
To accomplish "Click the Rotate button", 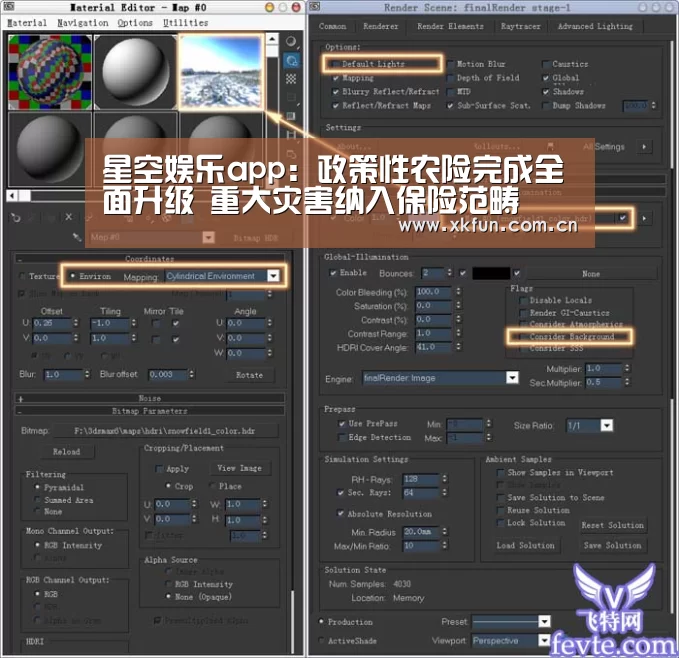I will [249, 375].
